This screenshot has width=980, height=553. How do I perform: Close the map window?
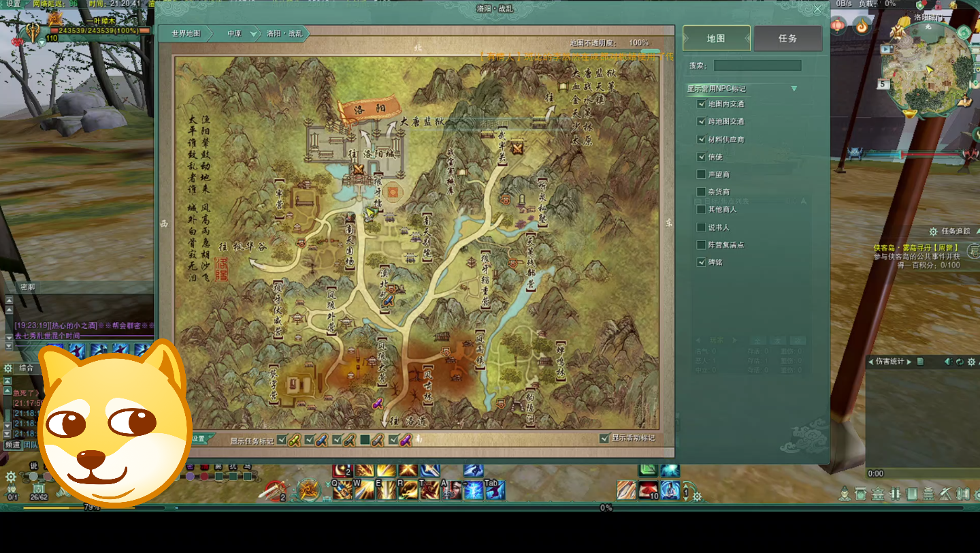coord(818,9)
